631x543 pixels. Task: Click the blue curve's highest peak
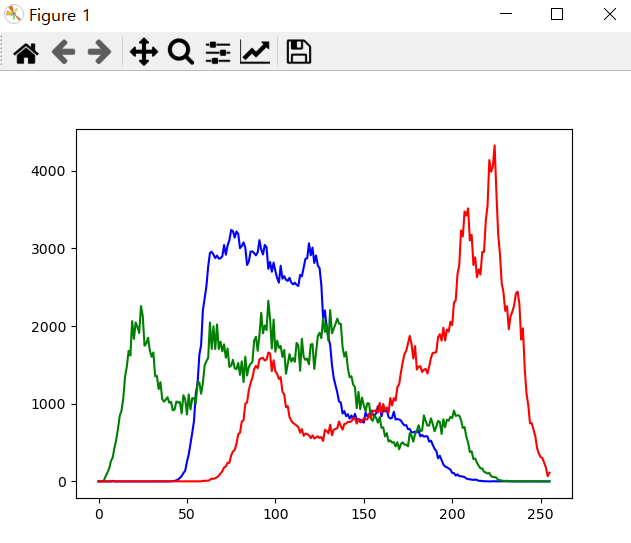[x=231, y=231]
